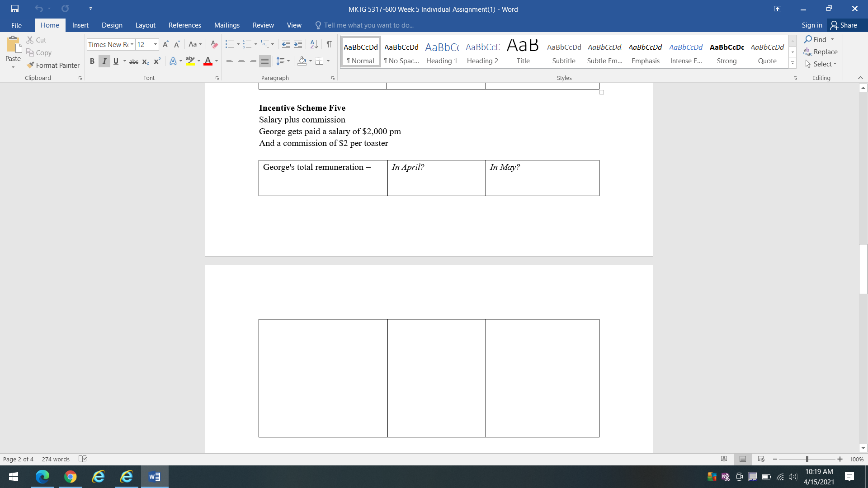Apply the Title style
The height and width of the screenshot is (488, 868).
tap(523, 52)
